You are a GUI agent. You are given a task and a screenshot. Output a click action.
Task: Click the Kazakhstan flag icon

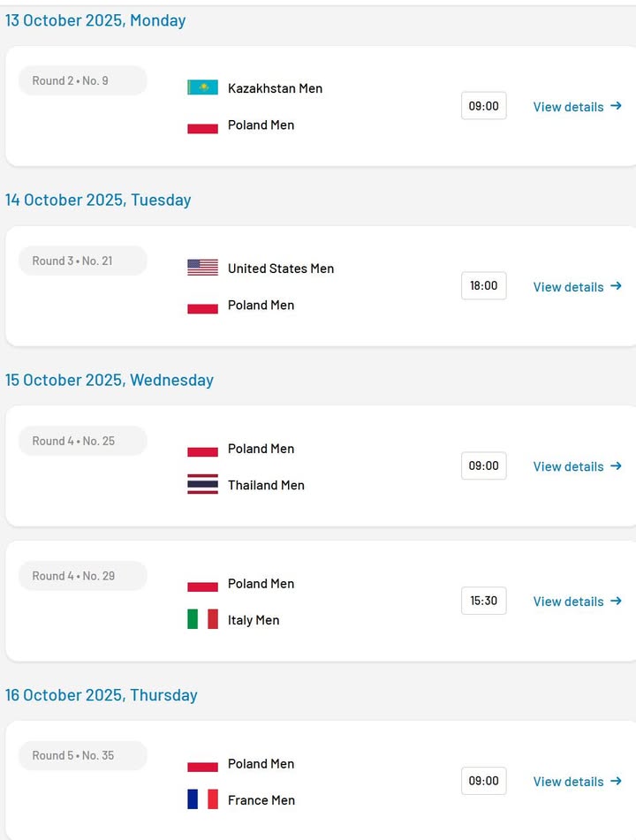point(202,87)
